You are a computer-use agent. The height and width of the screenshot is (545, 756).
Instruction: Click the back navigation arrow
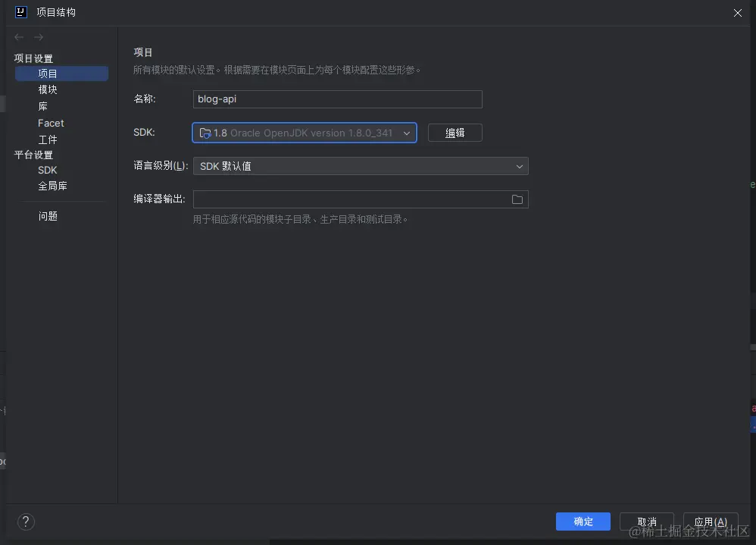coord(19,37)
